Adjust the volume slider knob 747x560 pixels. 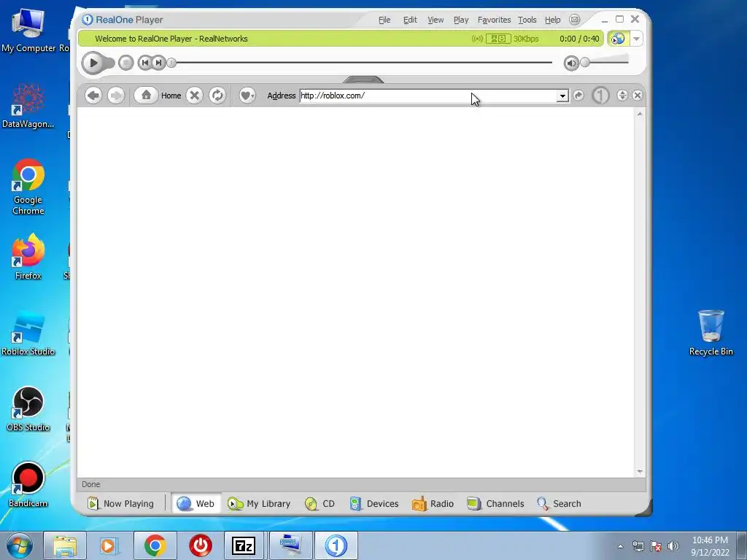click(585, 63)
